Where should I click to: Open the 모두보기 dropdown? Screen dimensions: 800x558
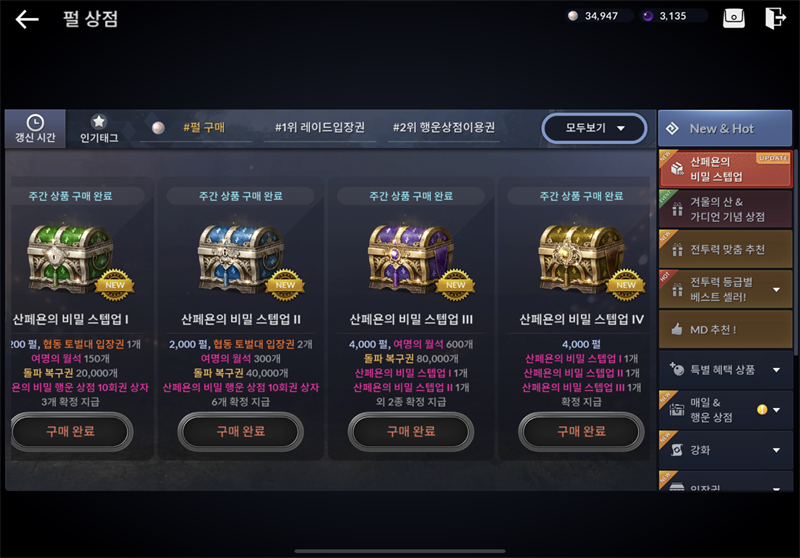click(594, 128)
